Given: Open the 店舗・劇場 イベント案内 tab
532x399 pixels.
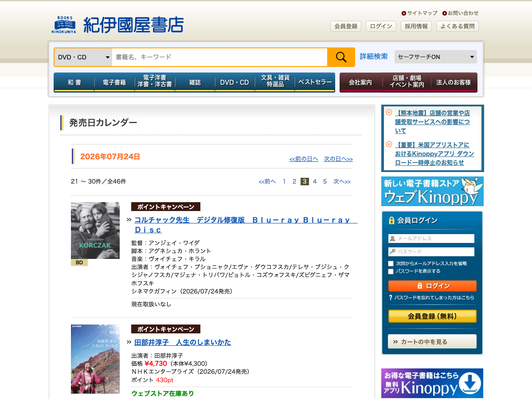Looking at the screenshot, I should click(x=407, y=82).
